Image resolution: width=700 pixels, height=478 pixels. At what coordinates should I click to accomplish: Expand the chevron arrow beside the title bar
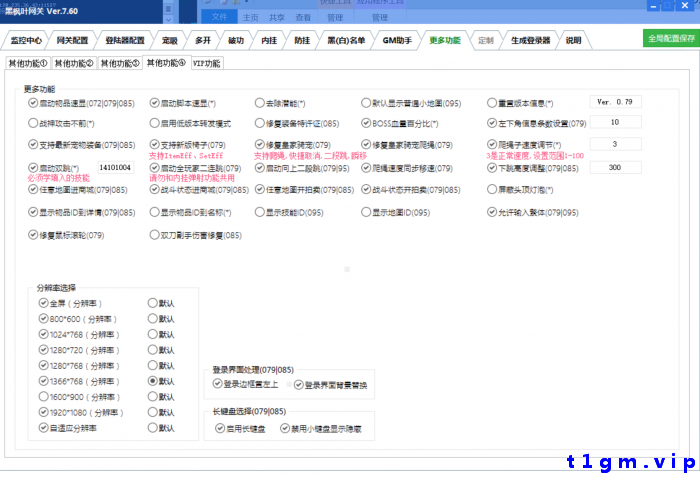click(168, 19)
